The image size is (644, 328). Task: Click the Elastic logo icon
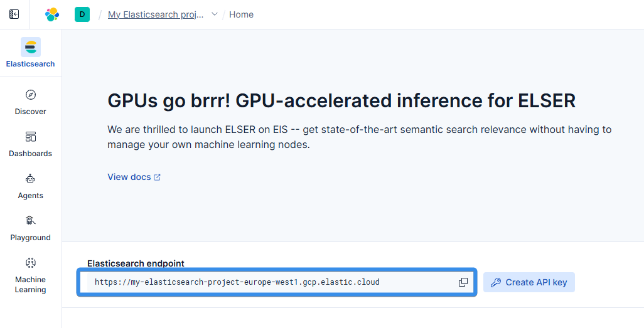52,14
